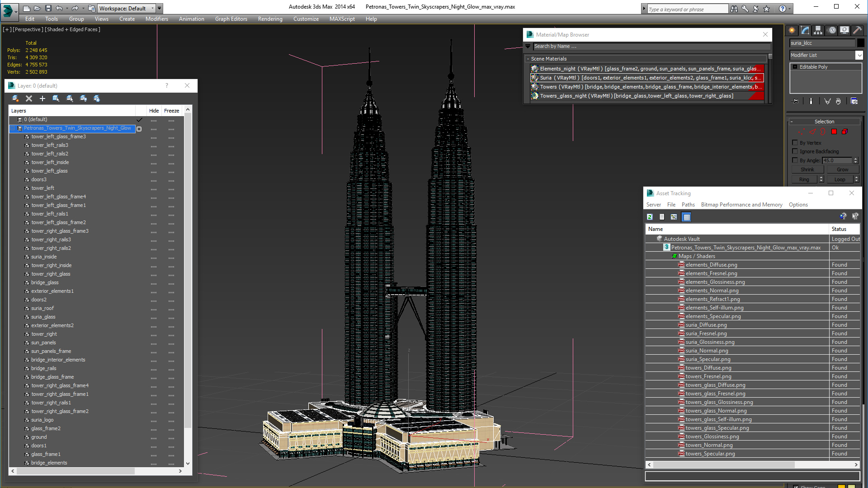The width and height of the screenshot is (868, 488).
Task: Open the Rendering menu
Action: [270, 19]
